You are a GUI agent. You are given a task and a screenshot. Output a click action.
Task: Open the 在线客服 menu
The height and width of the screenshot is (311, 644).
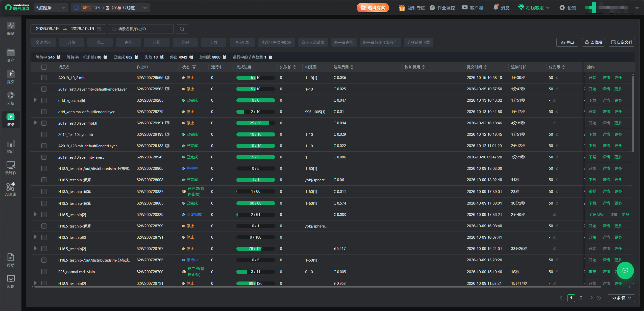[x=534, y=8]
